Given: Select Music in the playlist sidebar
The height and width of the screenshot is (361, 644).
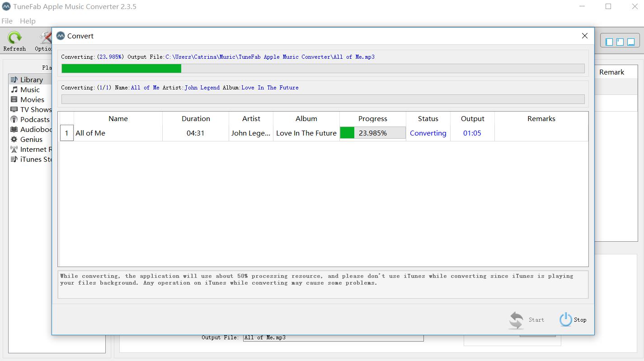Looking at the screenshot, I should 30,89.
